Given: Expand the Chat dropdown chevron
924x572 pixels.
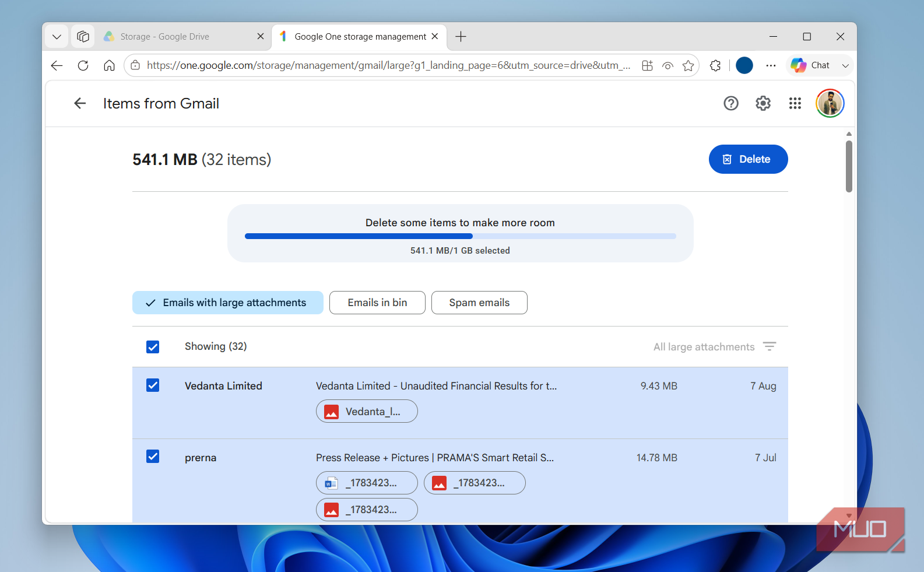Looking at the screenshot, I should pyautogui.click(x=845, y=65).
